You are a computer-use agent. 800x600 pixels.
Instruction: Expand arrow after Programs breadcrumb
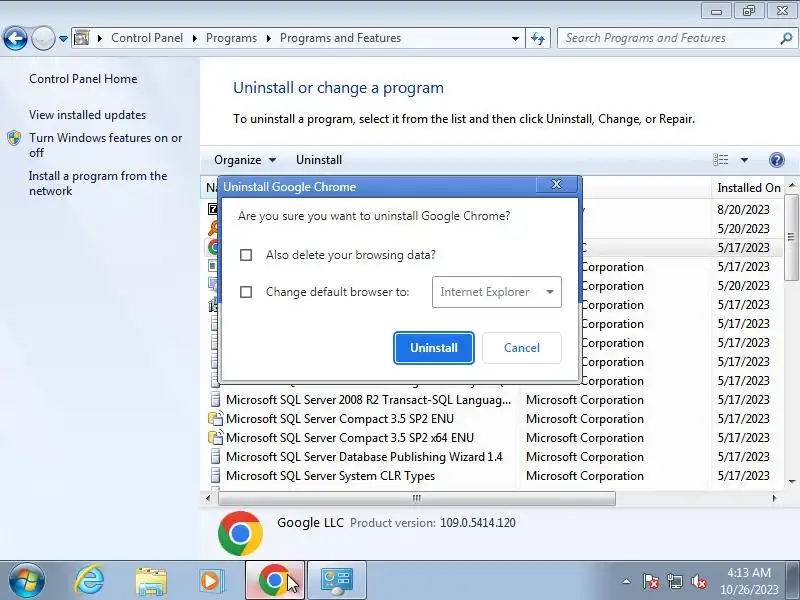pos(268,38)
